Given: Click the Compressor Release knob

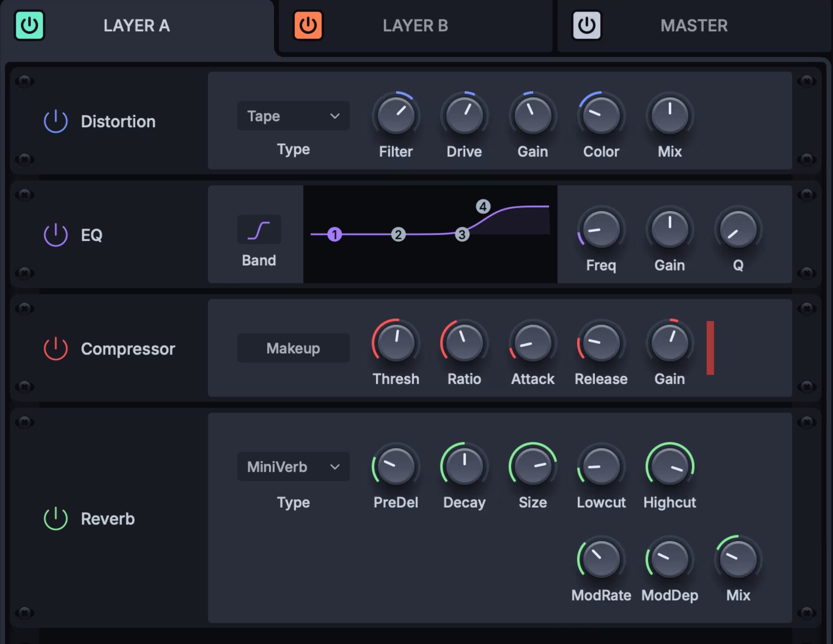Looking at the screenshot, I should point(601,343).
